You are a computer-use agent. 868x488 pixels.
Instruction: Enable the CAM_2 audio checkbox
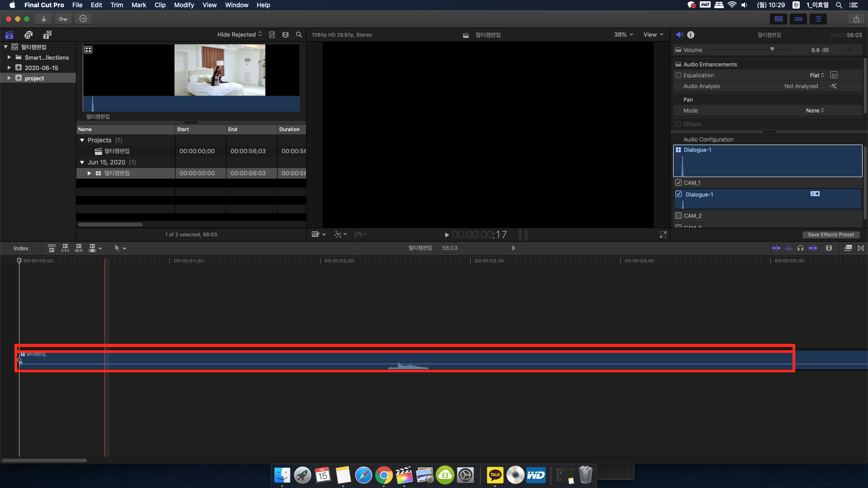(x=679, y=216)
